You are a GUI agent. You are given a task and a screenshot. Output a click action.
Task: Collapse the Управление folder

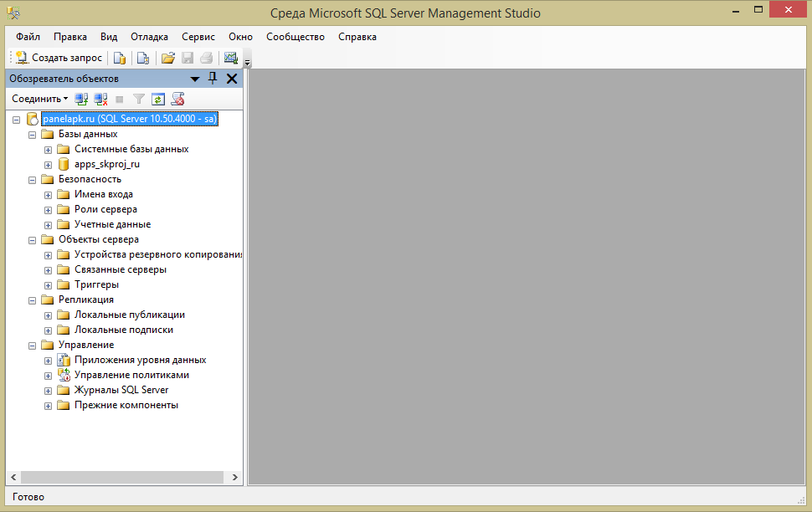[x=32, y=346]
